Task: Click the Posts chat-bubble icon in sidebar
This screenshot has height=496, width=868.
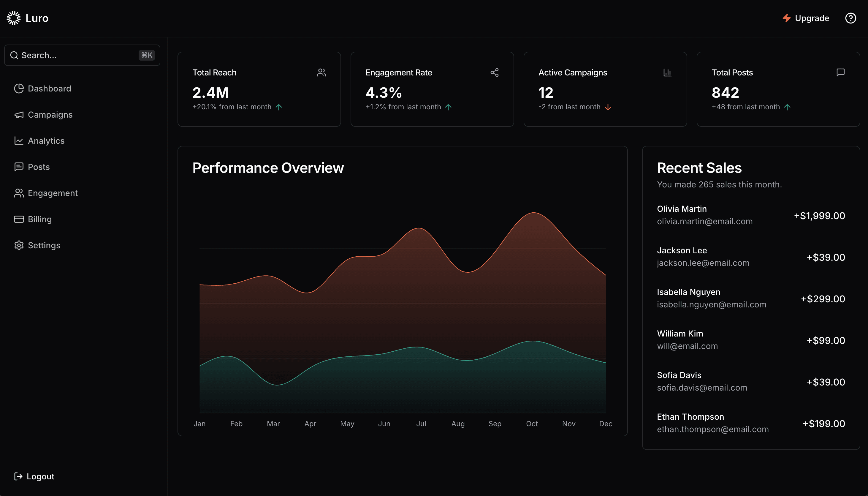Action: point(19,167)
